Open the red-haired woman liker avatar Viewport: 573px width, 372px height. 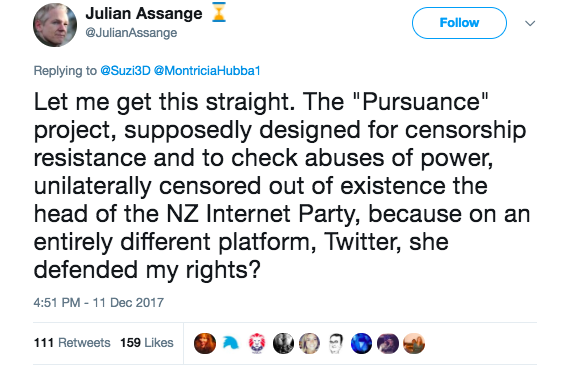pyautogui.click(x=205, y=343)
